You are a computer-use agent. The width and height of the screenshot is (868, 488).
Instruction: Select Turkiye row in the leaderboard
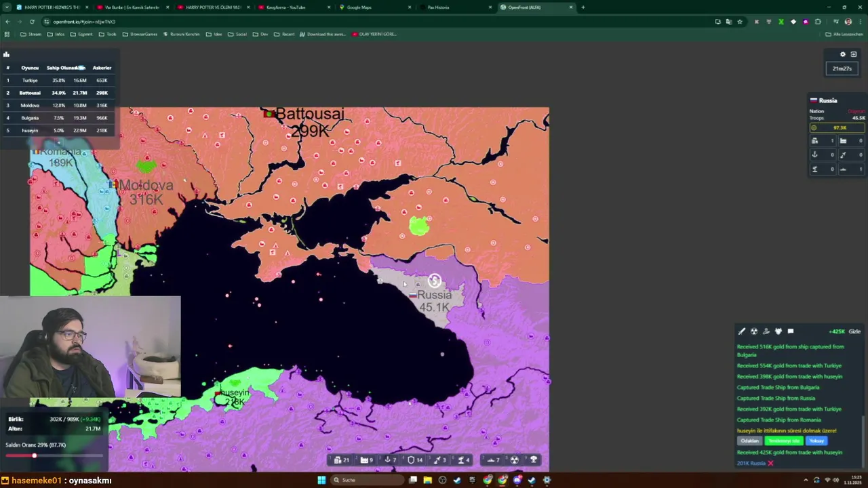(x=60, y=80)
